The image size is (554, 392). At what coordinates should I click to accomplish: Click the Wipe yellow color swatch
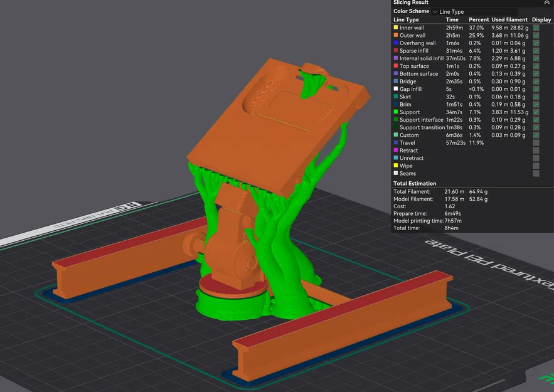[x=396, y=166]
